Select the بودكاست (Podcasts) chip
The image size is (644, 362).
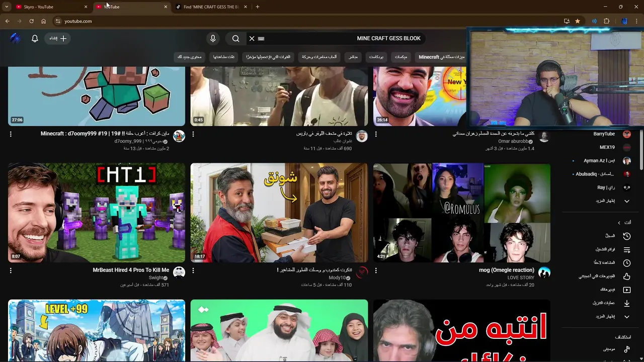376,57
